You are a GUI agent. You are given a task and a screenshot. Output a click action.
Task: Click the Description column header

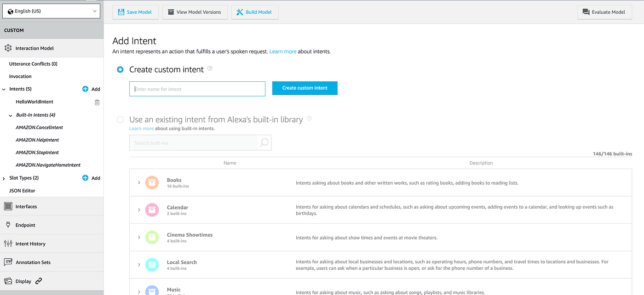481,163
